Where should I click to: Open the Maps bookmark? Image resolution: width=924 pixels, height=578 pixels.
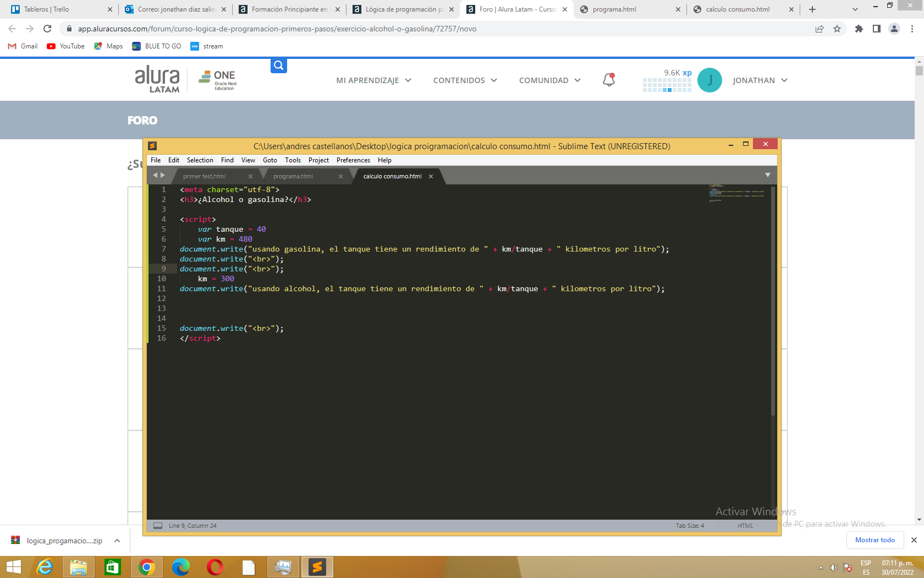(108, 46)
